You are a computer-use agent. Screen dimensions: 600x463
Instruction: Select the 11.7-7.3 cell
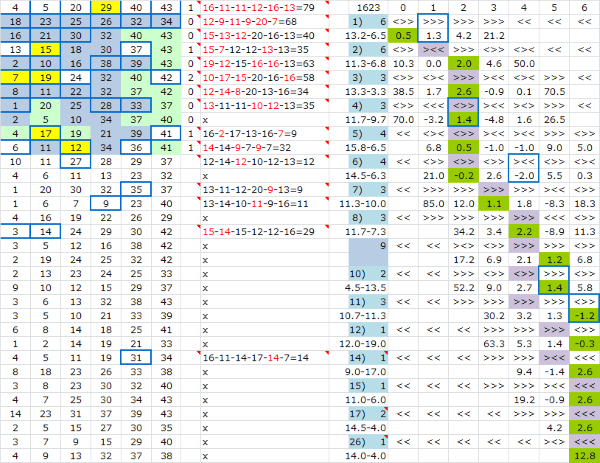pos(368,232)
